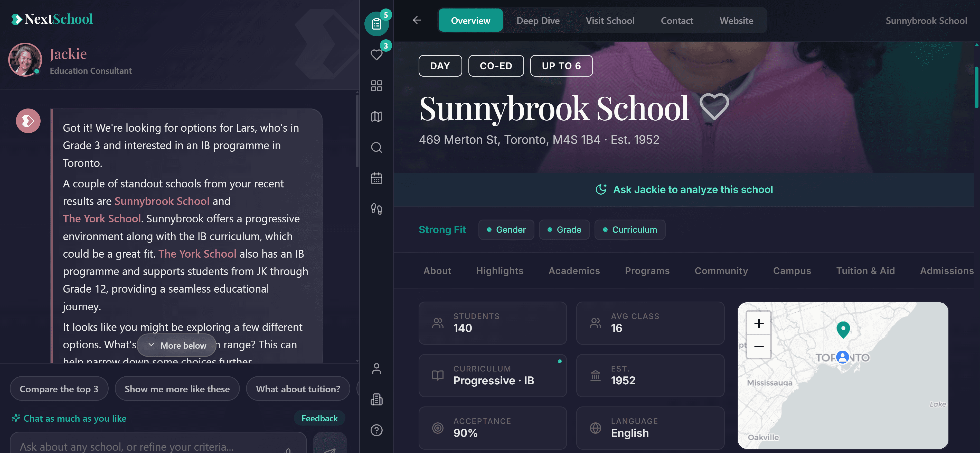
Task: Open the calendar icon in sidebar
Action: point(376,178)
